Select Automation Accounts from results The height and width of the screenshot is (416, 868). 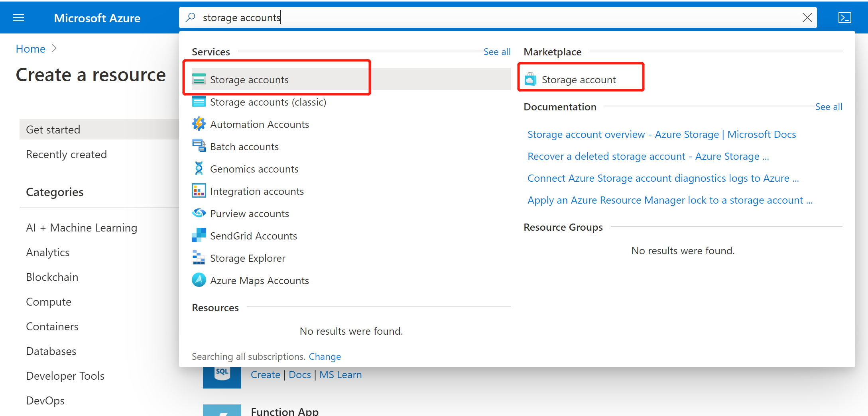[351, 124]
